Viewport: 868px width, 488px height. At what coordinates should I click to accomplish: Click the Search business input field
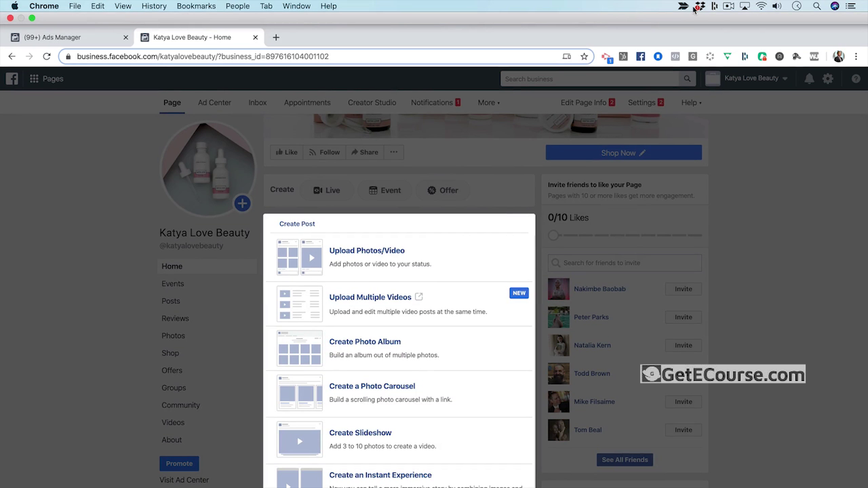click(x=590, y=79)
